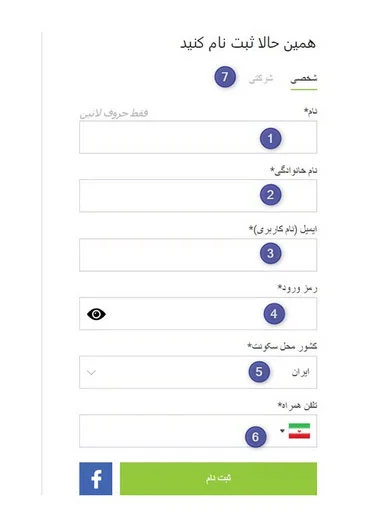
Task: Toggle password visibility eye icon
Action: [96, 314]
